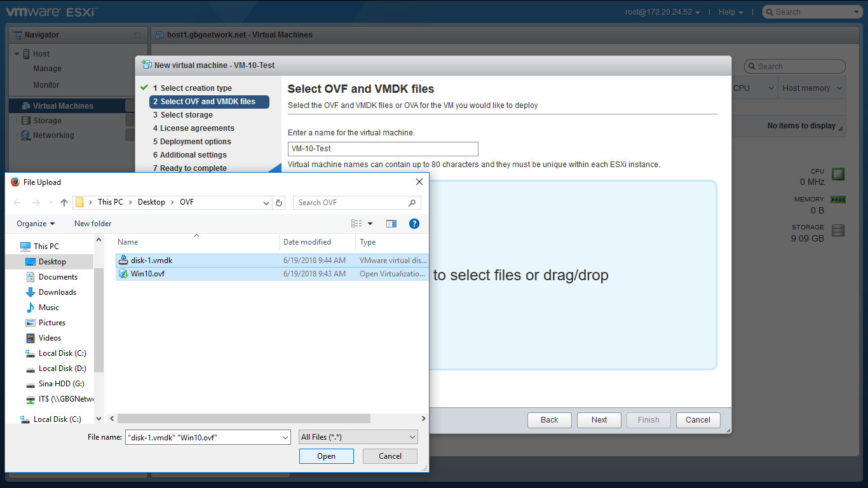Open the root@172.20.24.52 user menu

(662, 12)
